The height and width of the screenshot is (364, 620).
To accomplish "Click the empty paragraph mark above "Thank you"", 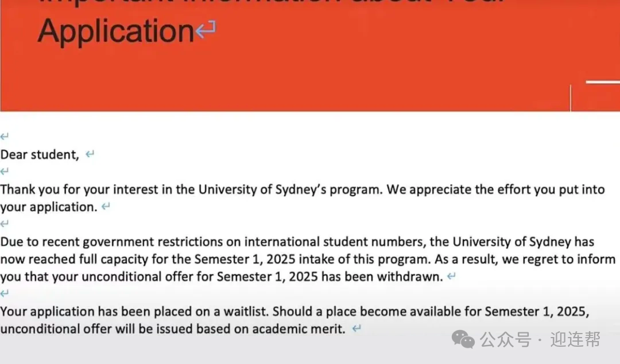I will (x=5, y=172).
